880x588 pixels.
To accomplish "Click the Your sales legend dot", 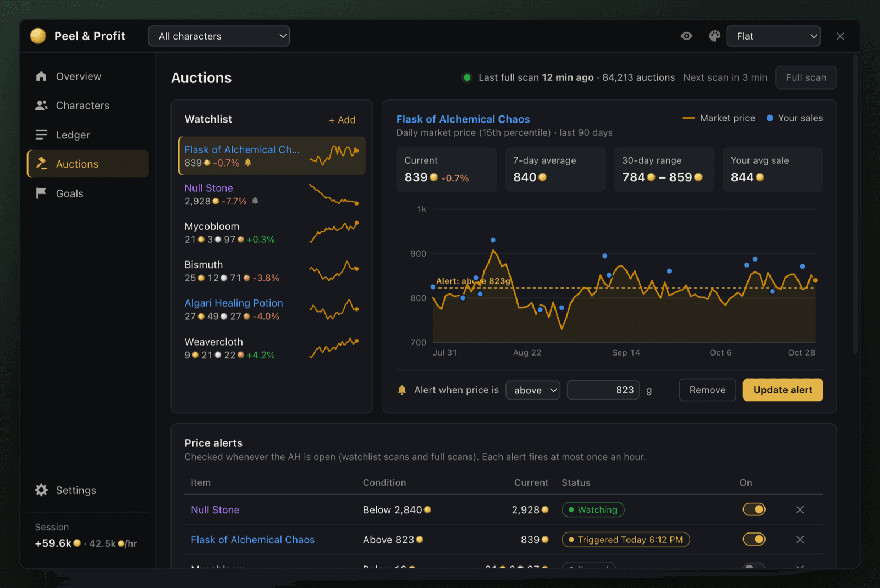I will 770,118.
